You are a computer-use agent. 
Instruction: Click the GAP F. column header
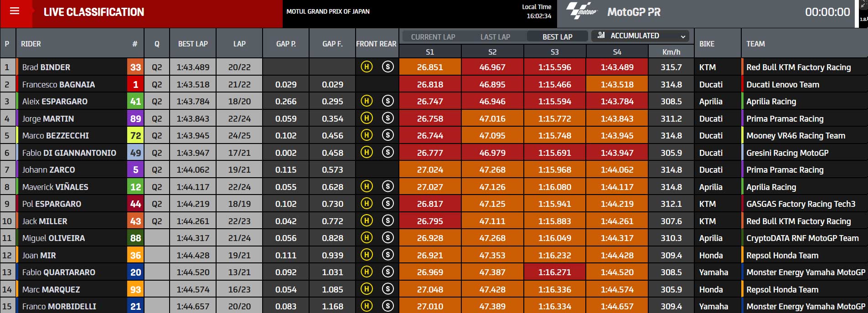coord(332,44)
